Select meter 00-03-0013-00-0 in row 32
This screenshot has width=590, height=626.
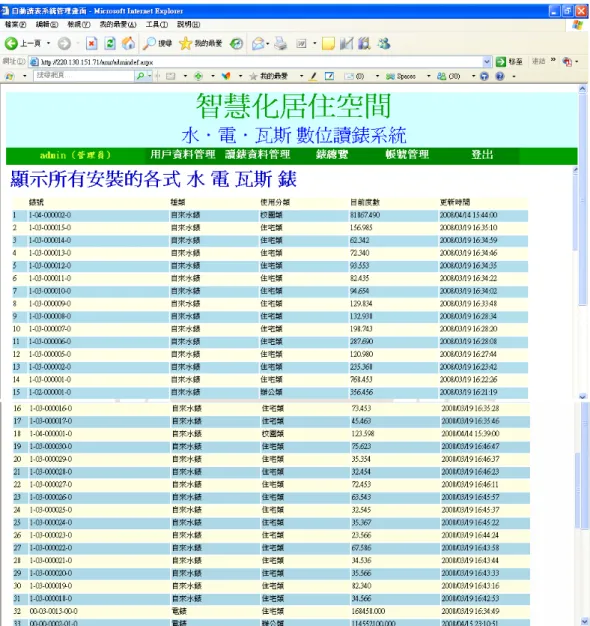[x=53, y=611]
